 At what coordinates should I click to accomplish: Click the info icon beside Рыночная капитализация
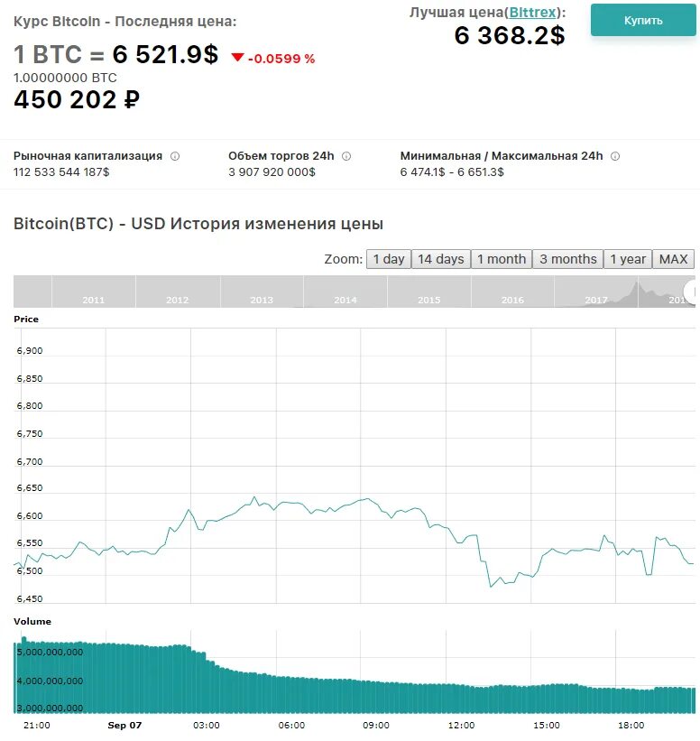(x=175, y=156)
